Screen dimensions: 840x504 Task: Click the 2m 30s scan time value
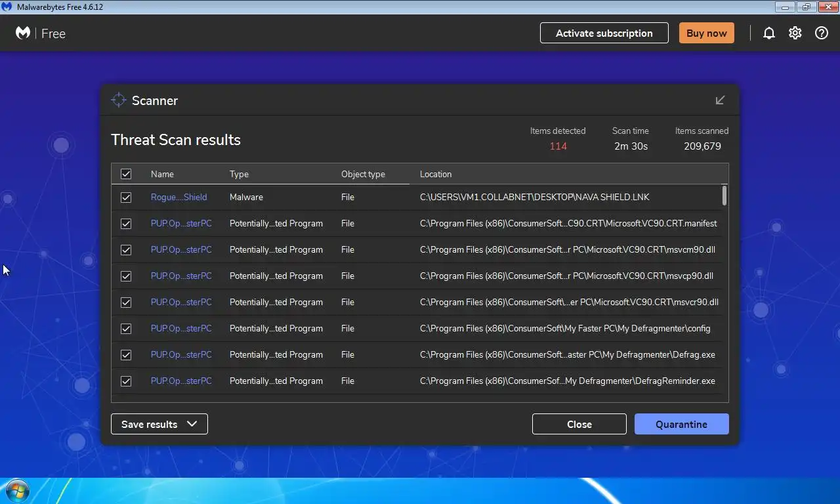(x=631, y=146)
